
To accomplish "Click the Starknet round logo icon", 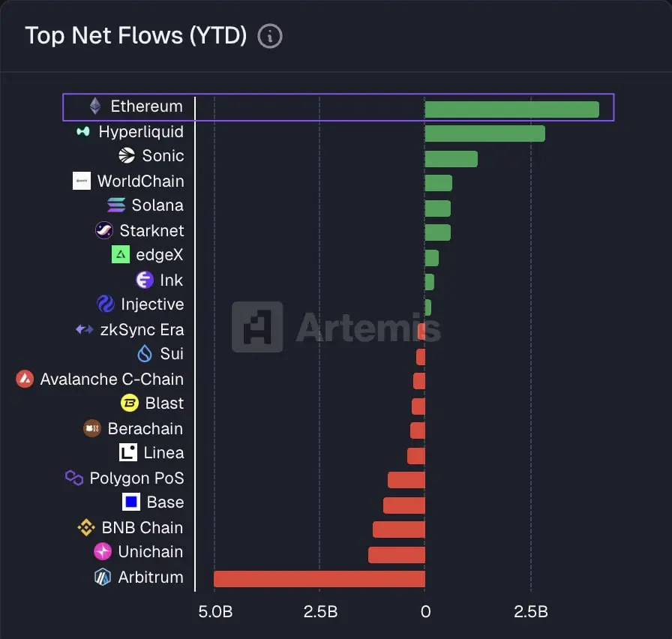I will tap(104, 230).
